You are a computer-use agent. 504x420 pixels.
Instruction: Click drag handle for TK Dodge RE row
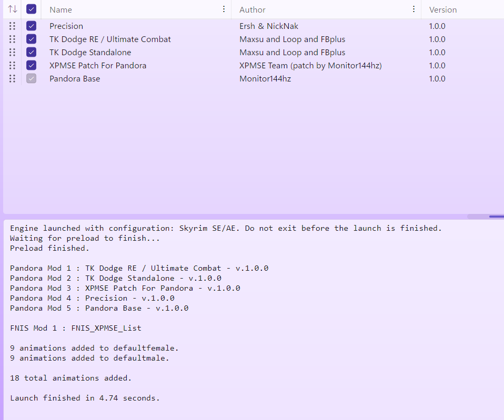(x=12, y=39)
